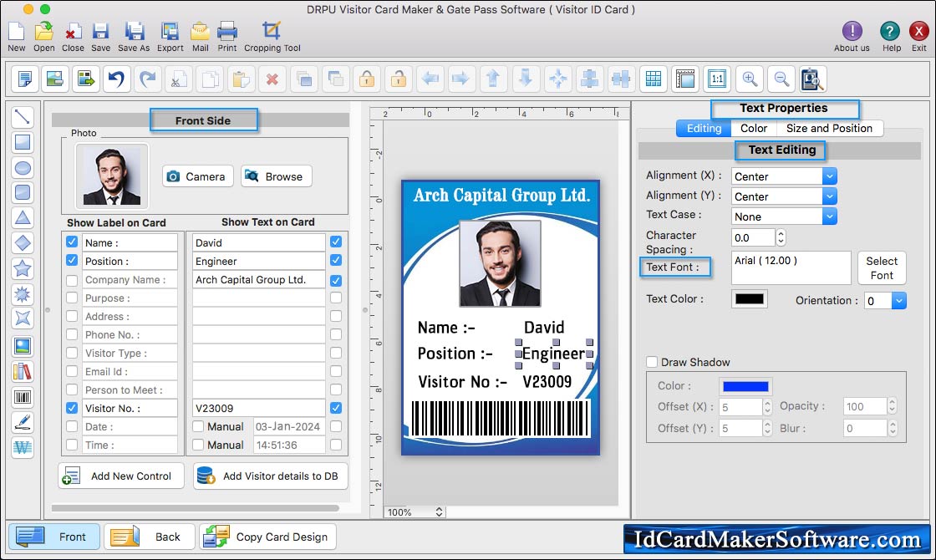Enable the Purpose label checkbox
Viewport: 936px width, 560px height.
(x=72, y=298)
